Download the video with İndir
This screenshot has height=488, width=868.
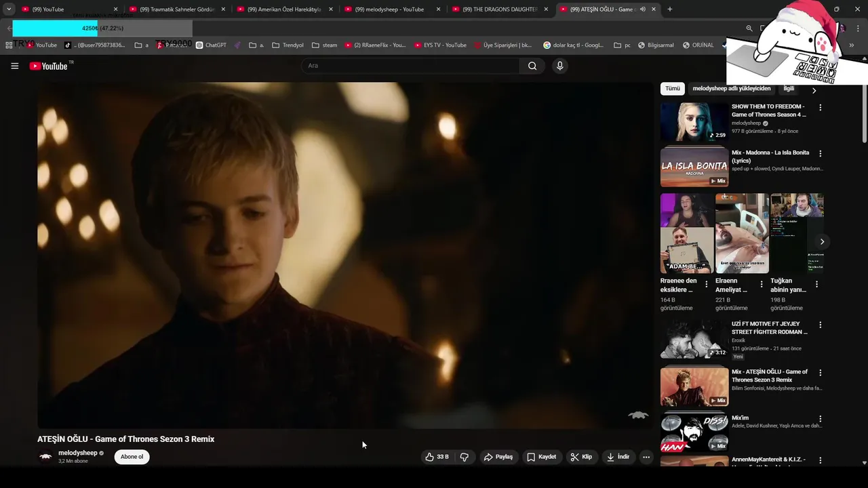pyautogui.click(x=618, y=457)
